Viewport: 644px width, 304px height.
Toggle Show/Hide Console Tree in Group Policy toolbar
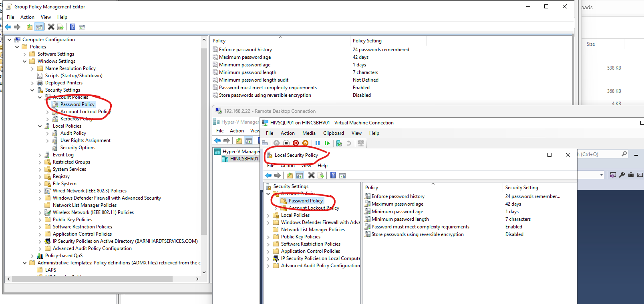point(39,27)
